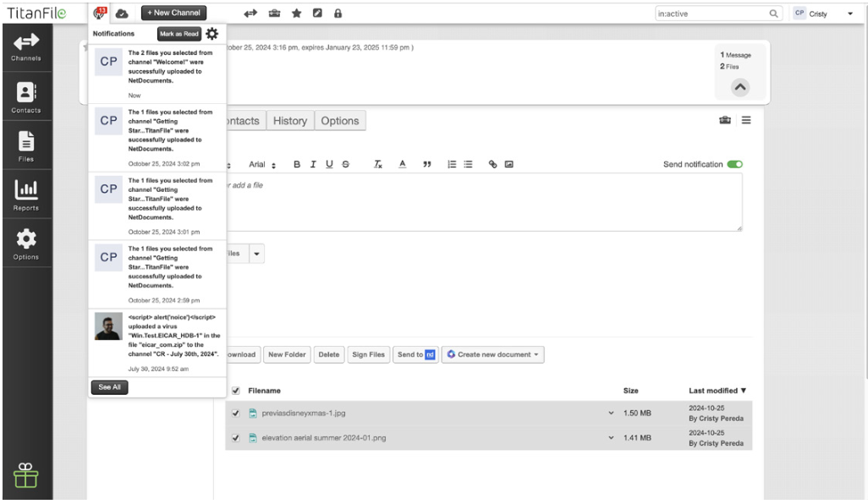Click the search magnifier icon

[773, 14]
